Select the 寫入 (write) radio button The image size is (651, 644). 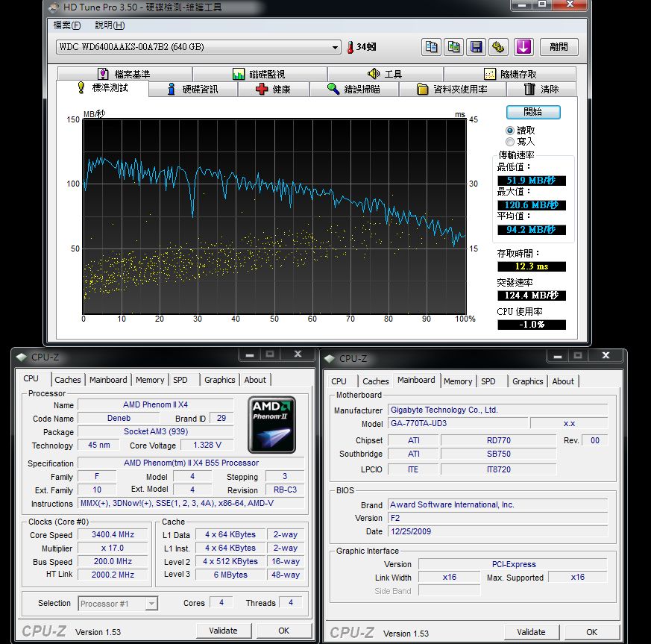510,142
